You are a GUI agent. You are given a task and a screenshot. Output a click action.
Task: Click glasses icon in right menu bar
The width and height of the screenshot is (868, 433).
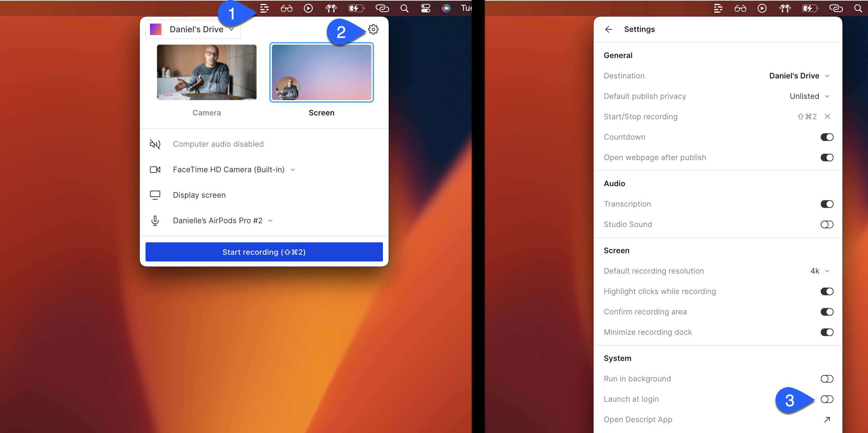[x=740, y=8]
